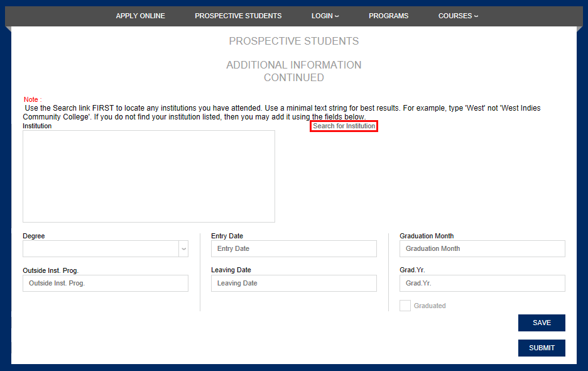588x371 pixels.
Task: Click the LOGIN chevron indicator
Action: pos(337,16)
